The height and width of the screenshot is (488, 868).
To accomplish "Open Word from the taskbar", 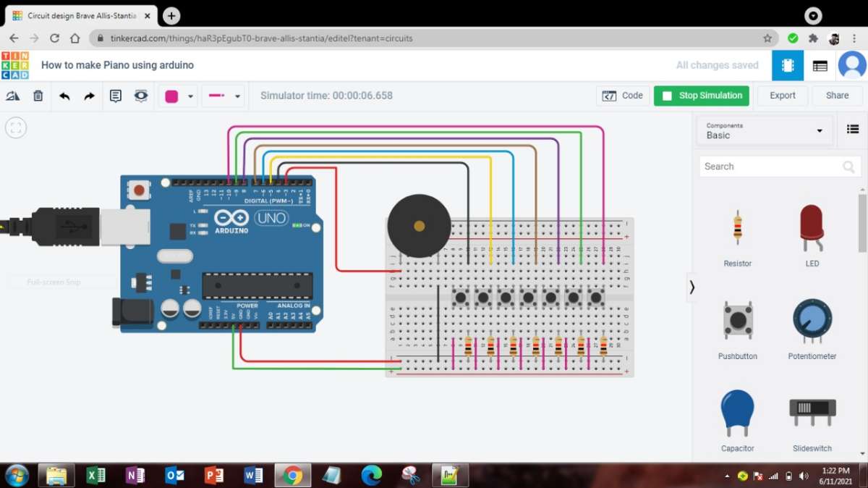I will [253, 476].
